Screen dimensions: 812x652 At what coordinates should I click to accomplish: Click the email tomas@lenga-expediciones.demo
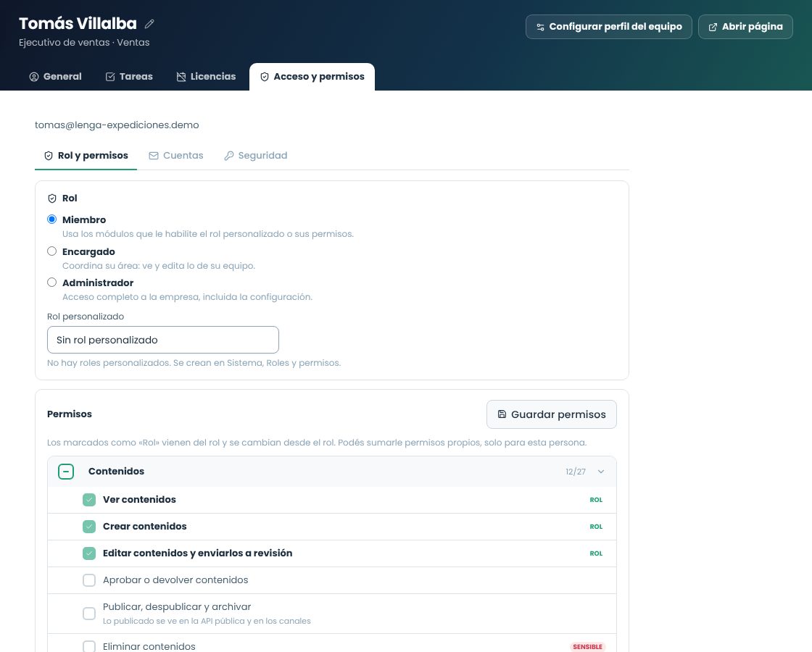117,125
